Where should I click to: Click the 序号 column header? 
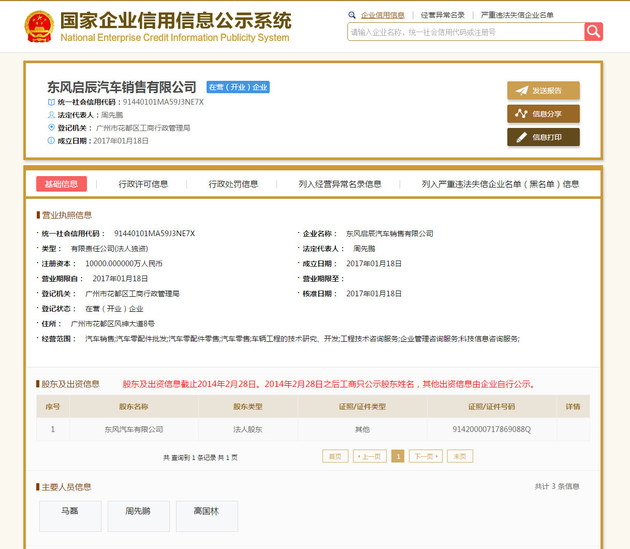pyautogui.click(x=53, y=407)
